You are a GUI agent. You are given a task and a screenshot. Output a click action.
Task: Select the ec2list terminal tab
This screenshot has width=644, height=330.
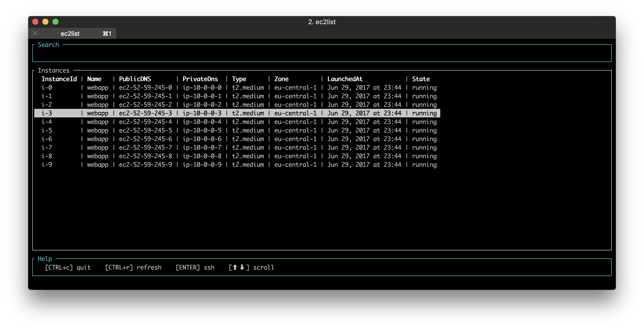click(x=70, y=34)
